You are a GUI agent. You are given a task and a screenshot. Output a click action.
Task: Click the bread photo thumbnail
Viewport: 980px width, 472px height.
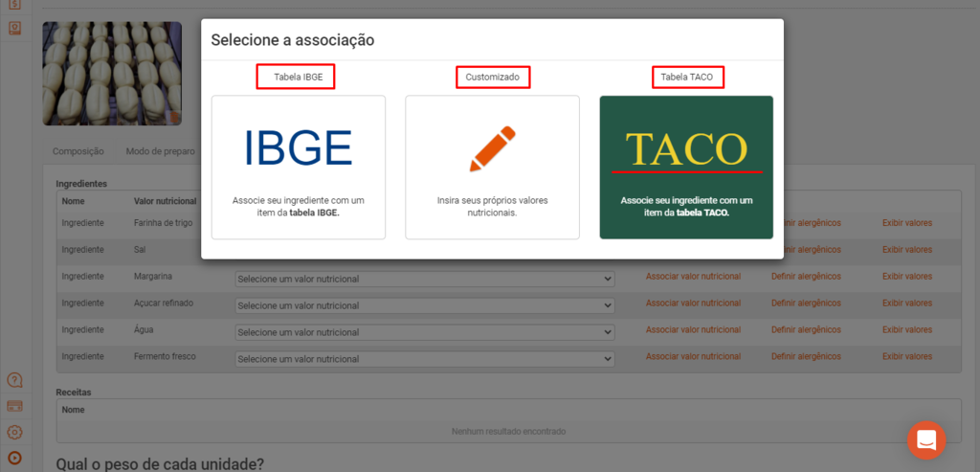click(x=112, y=74)
